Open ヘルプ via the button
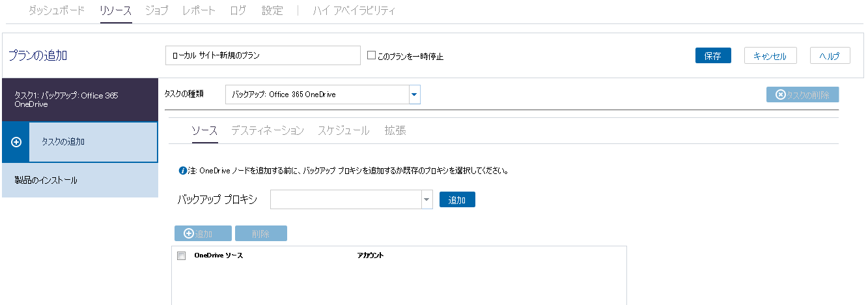 [830, 55]
